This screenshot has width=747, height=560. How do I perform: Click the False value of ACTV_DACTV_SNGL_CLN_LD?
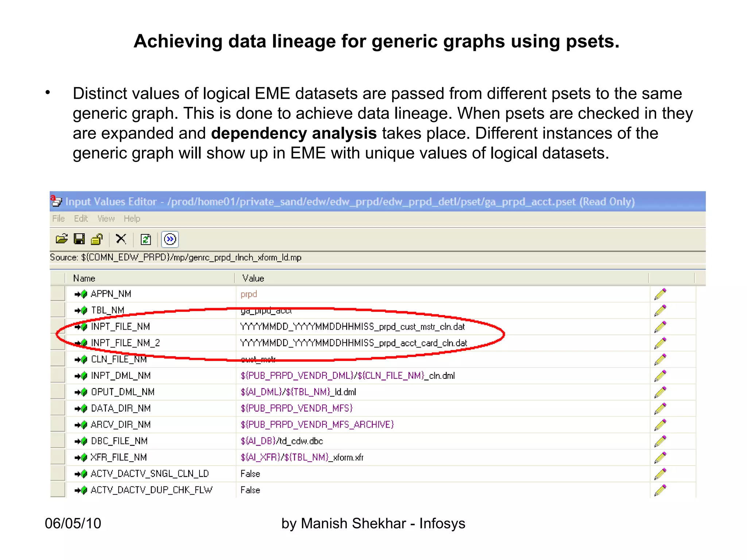click(250, 474)
